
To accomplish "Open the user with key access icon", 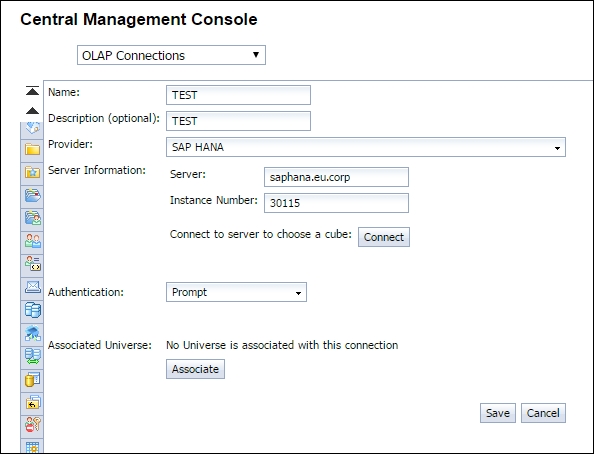I will pos(33,424).
